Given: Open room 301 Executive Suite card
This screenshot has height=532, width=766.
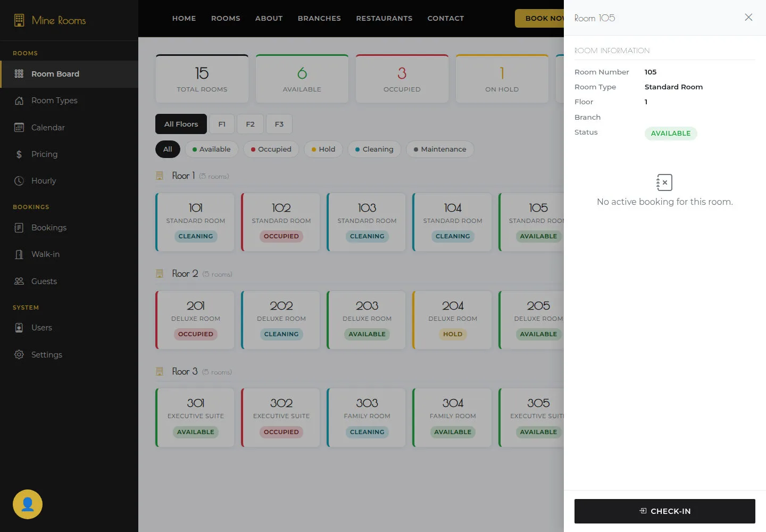Looking at the screenshot, I should 195,418.
